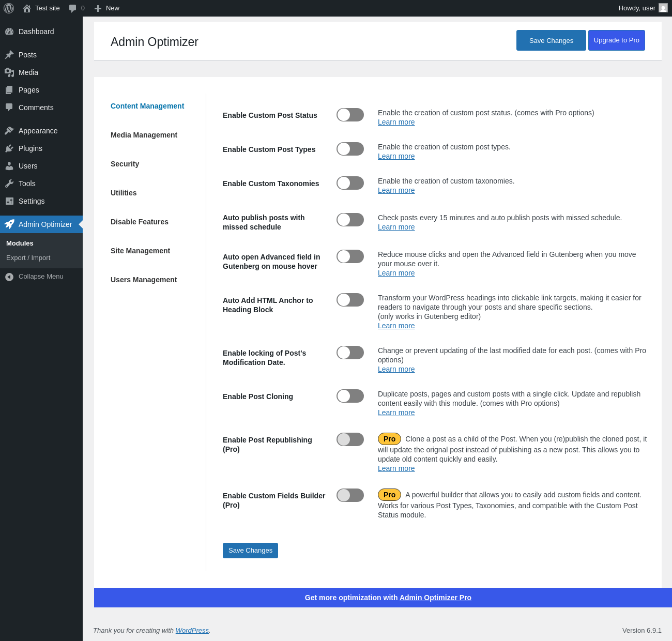Enable Auto Add HTML Anchor toggle
672x641 pixels.
[350, 300]
